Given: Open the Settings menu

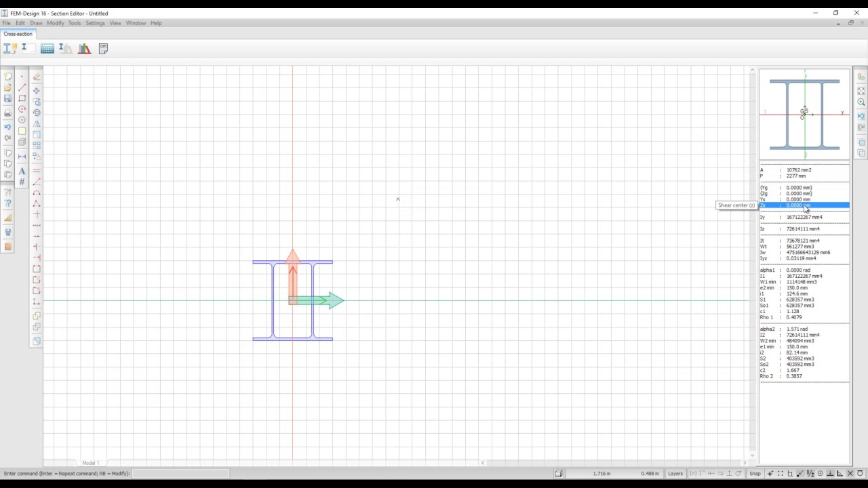Looking at the screenshot, I should click(95, 23).
